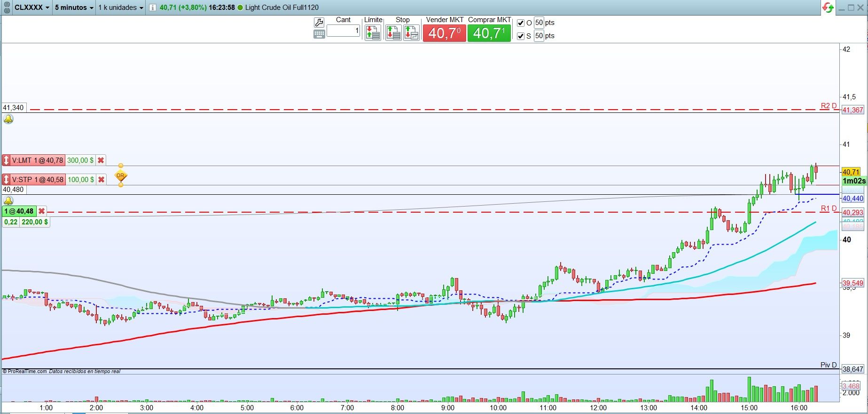Click the 40,293 price axis tag

pos(852,213)
